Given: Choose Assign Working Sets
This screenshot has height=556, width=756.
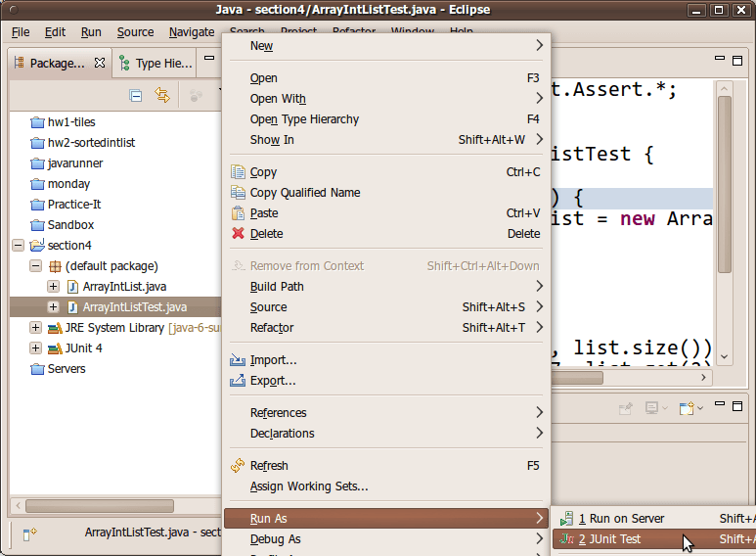Looking at the screenshot, I should point(386,486).
